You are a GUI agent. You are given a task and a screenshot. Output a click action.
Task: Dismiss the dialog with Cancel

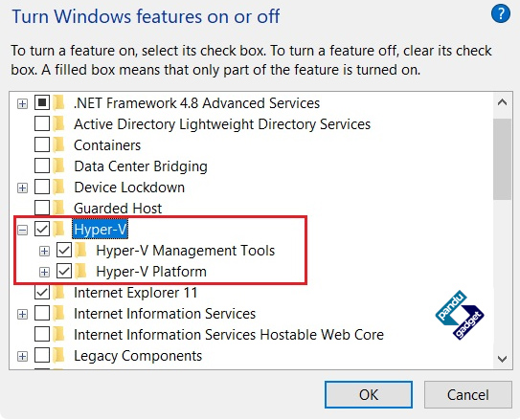(x=468, y=394)
